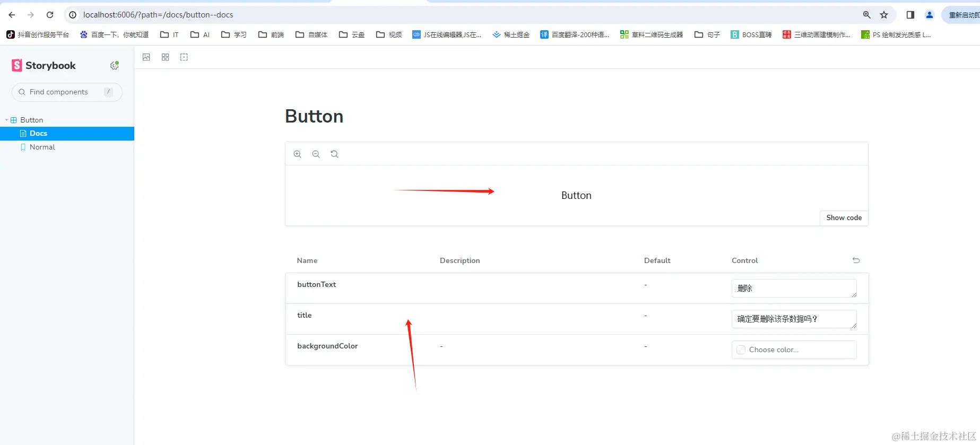Open the 学习 bookmarks folder
The height and width of the screenshot is (445, 980).
[x=234, y=35]
